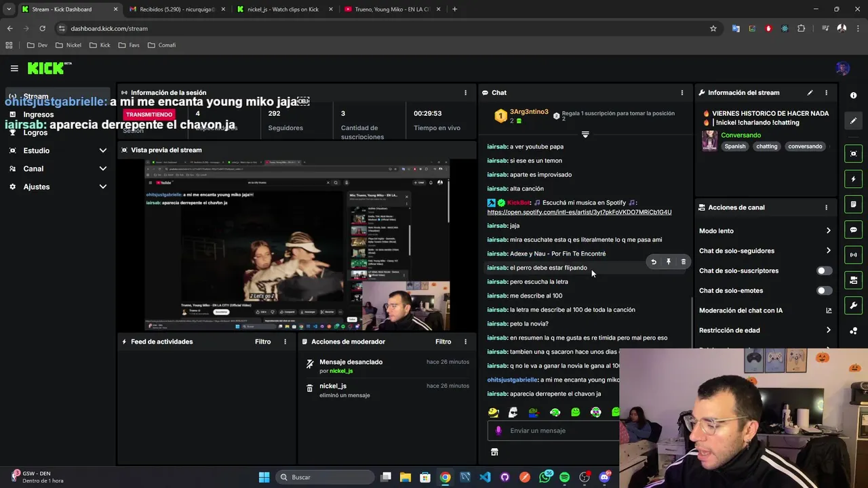The height and width of the screenshot is (488, 868).
Task: Open Moderación del chat con IA external link
Action: click(829, 310)
